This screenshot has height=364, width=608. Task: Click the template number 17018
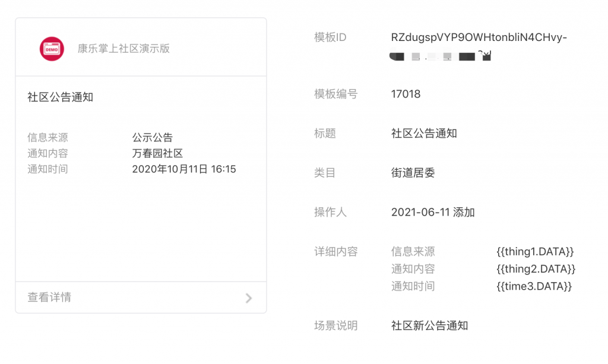[406, 94]
